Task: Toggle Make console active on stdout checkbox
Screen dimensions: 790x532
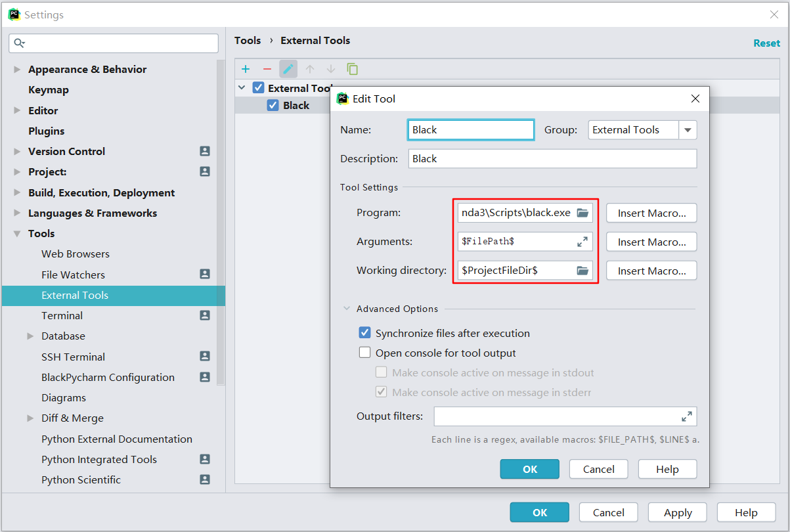Action: click(x=381, y=372)
